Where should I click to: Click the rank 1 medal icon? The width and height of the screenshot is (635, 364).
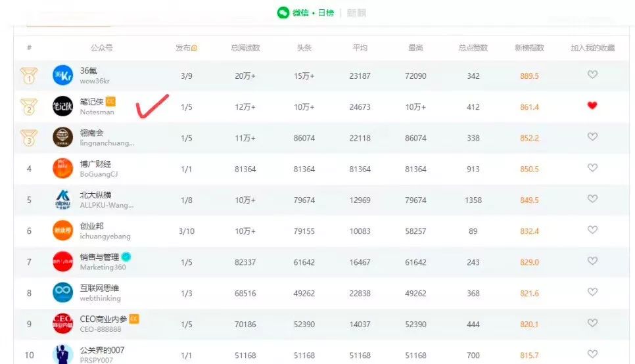29,76
